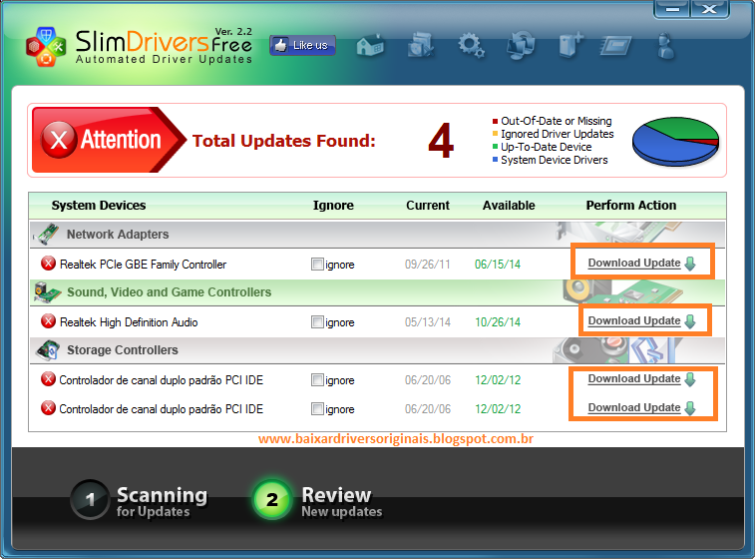Click the Ver. 2.2 version label
This screenshot has height=559, width=756.
coord(233,31)
